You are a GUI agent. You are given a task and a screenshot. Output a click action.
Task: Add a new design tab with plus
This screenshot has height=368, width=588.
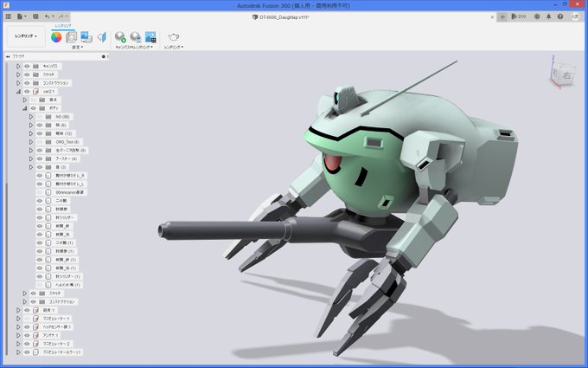[502, 17]
